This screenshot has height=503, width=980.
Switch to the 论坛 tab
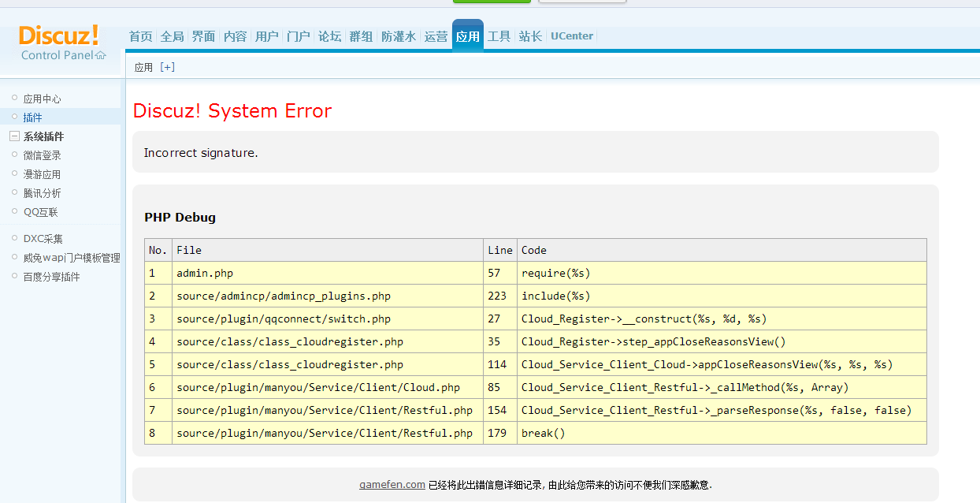(x=329, y=35)
